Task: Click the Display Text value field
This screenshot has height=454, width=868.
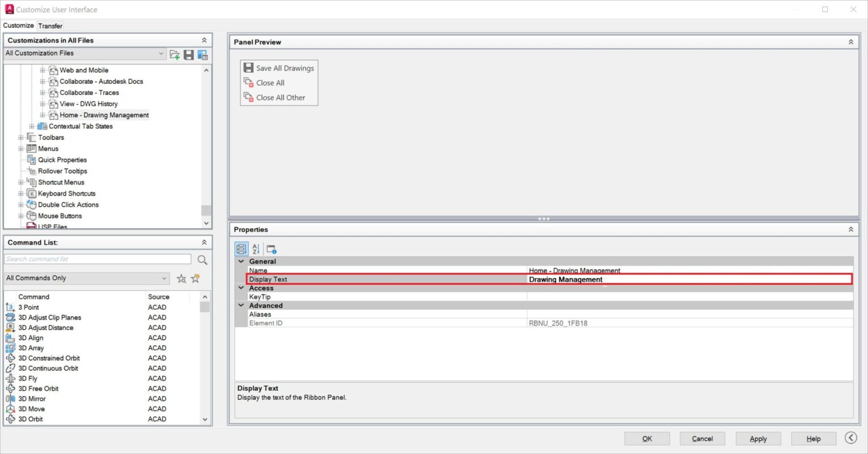Action: click(x=689, y=279)
